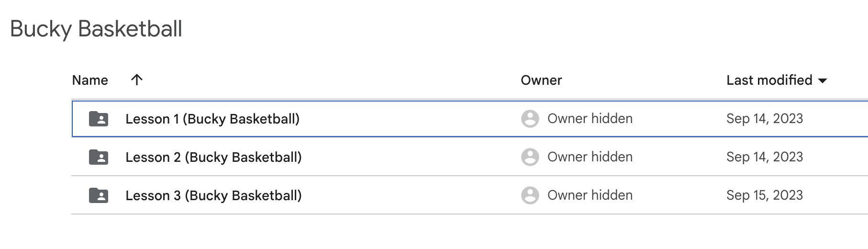Image resolution: width=868 pixels, height=249 pixels.
Task: Click Owner hidden text in Lesson 3 row
Action: click(x=590, y=195)
